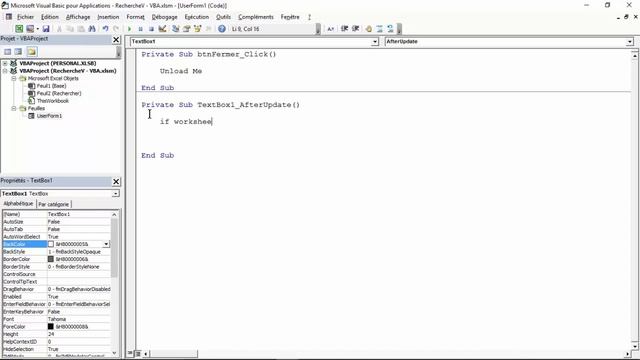Toggle Folders view in the Project panel
Viewport: 640px width, 360px height.
(32, 51)
